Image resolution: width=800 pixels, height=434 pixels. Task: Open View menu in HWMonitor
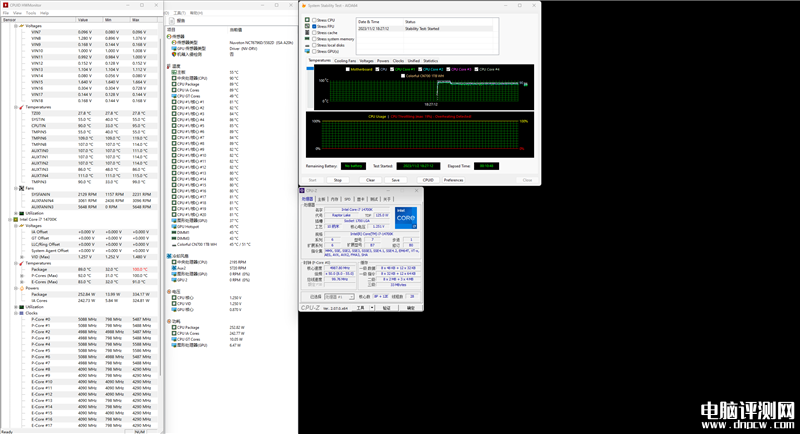click(17, 13)
